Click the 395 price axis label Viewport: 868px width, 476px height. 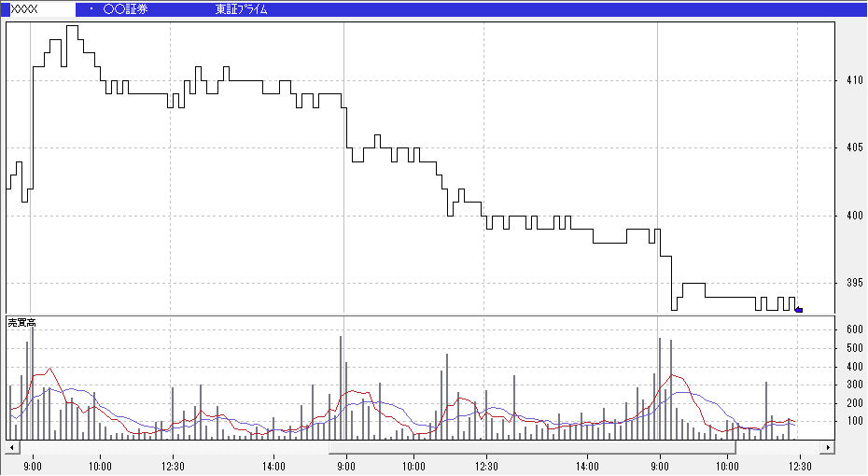[855, 283]
